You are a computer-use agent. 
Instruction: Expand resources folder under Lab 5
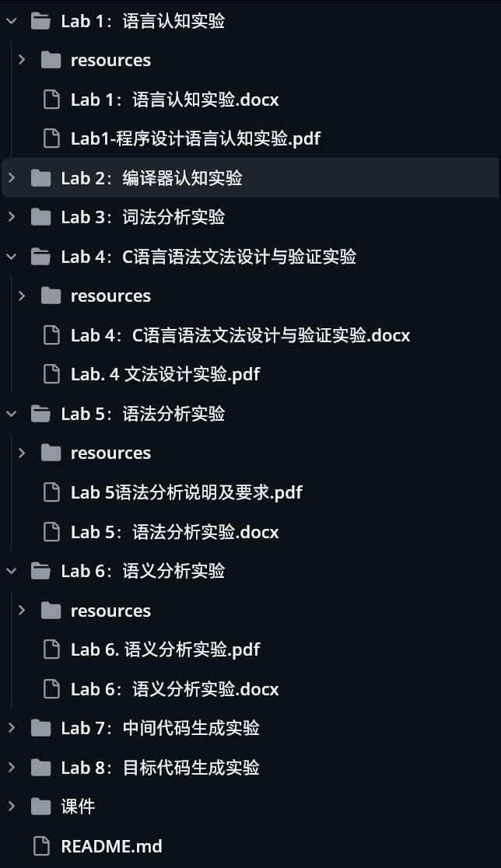[x=22, y=453]
